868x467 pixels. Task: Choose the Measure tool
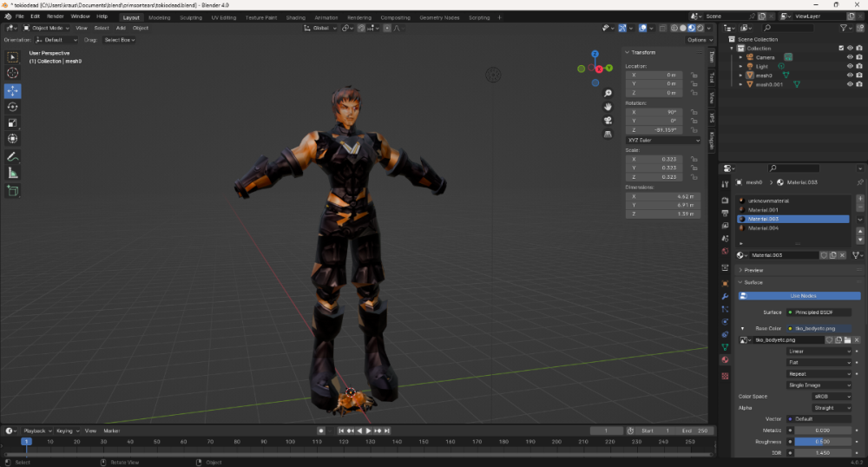coord(13,174)
